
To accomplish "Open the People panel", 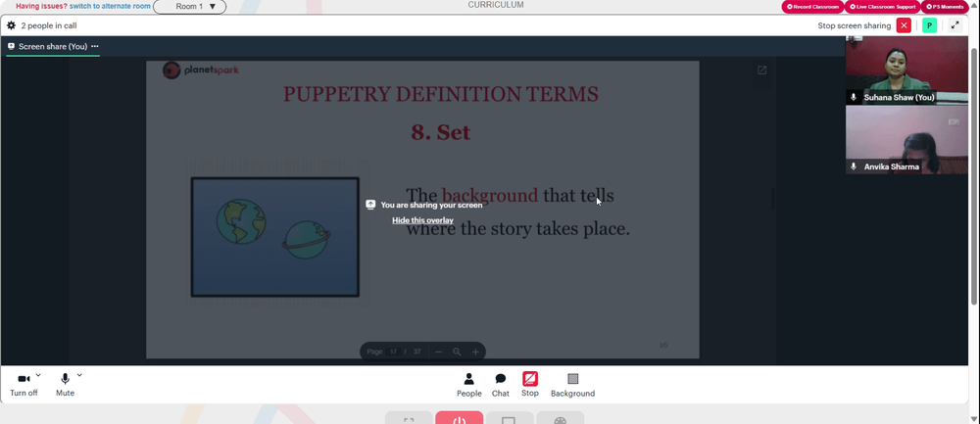I will pos(468,385).
